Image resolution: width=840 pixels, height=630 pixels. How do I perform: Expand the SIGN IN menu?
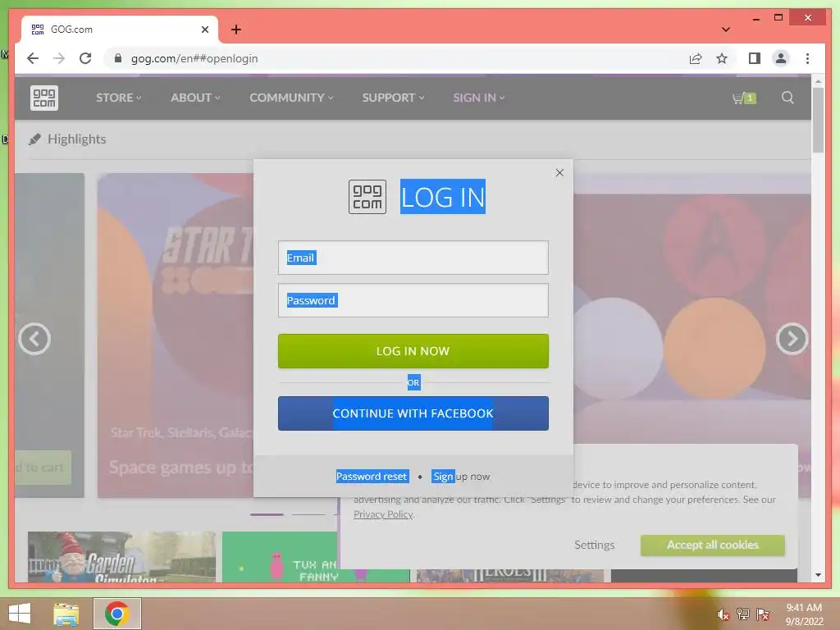pyautogui.click(x=478, y=98)
